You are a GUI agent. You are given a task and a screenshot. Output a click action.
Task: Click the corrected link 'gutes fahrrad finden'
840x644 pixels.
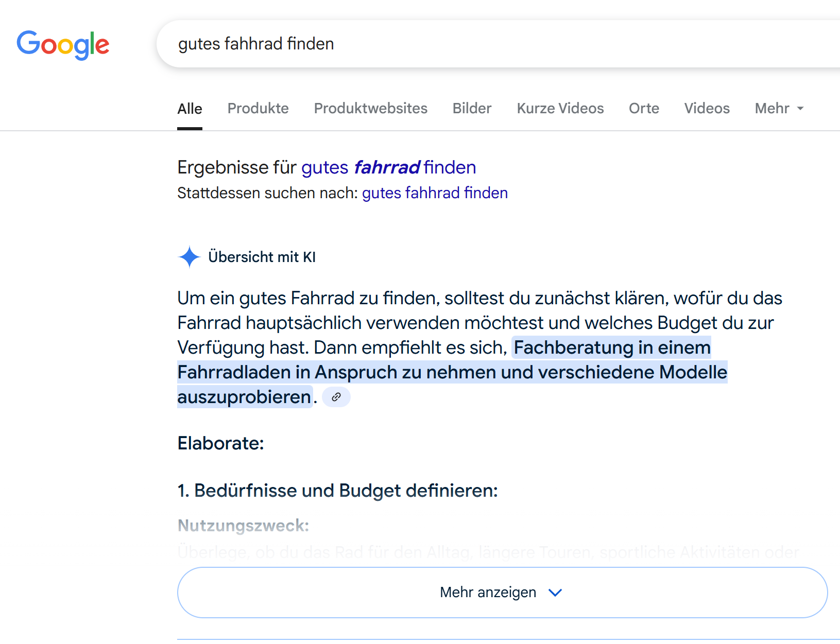click(389, 167)
